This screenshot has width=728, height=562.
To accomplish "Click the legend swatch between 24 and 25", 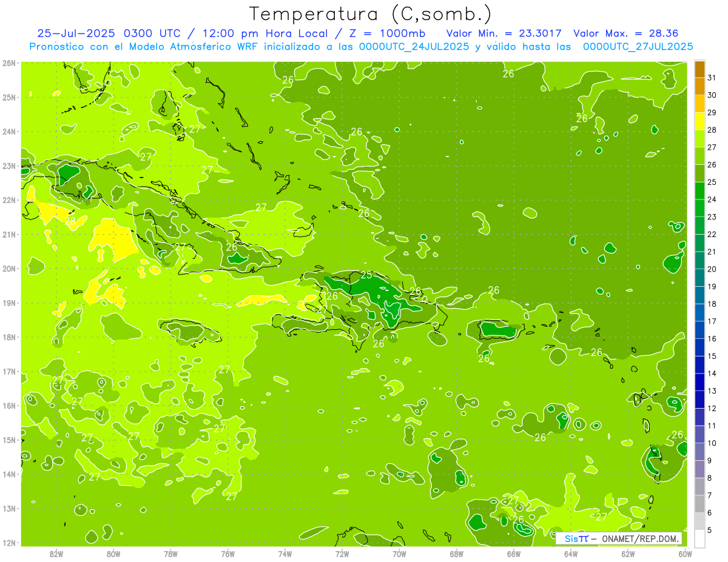I will coord(699,191).
